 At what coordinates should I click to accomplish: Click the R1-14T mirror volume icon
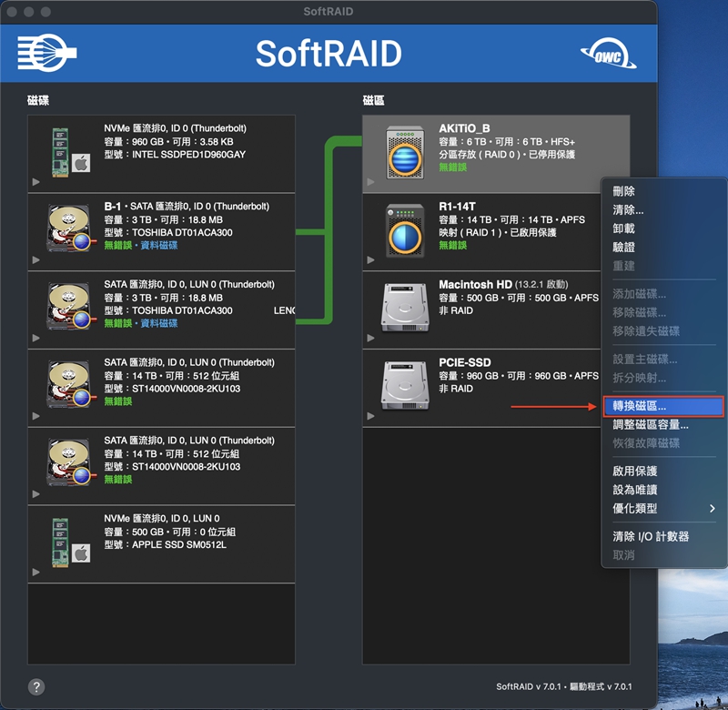click(x=405, y=230)
